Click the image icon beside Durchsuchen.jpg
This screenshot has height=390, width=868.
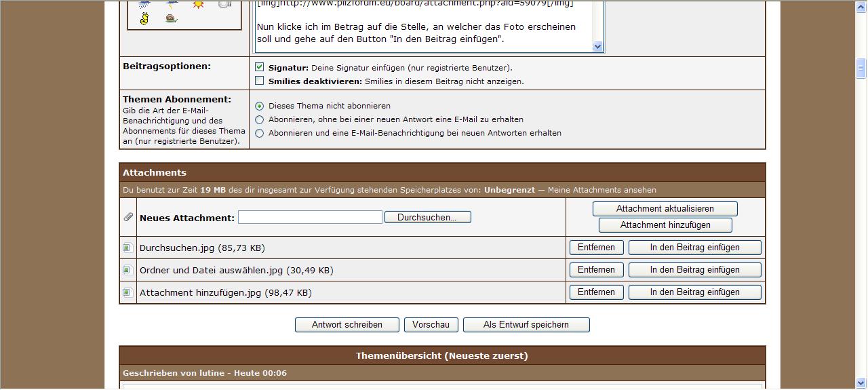point(127,248)
